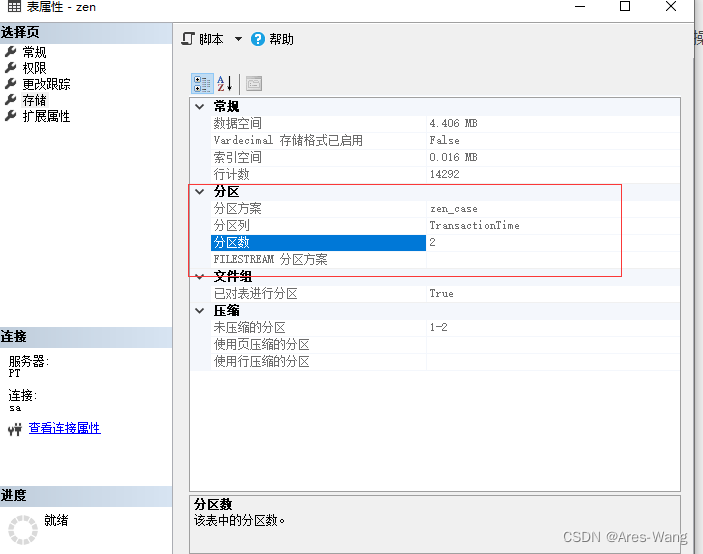Click the value 14292
The height and width of the screenshot is (554, 703).
(x=444, y=174)
